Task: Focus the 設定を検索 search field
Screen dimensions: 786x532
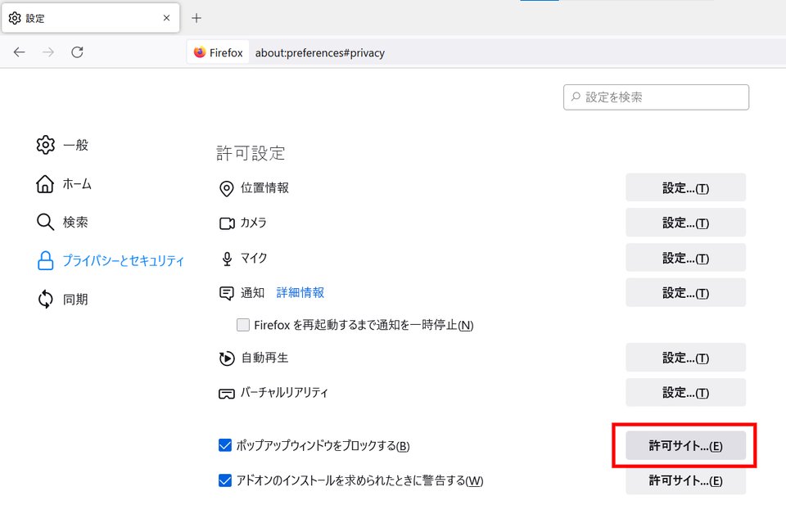Action: pyautogui.click(x=656, y=97)
